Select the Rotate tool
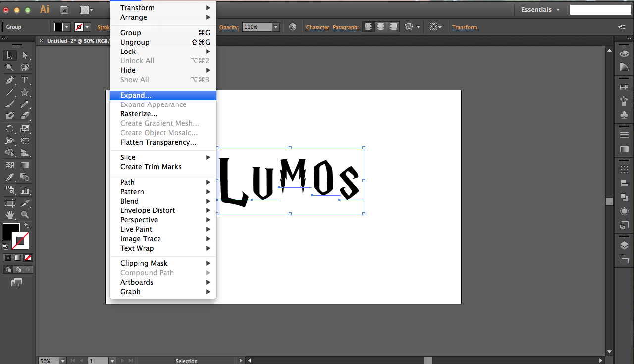 [10, 129]
